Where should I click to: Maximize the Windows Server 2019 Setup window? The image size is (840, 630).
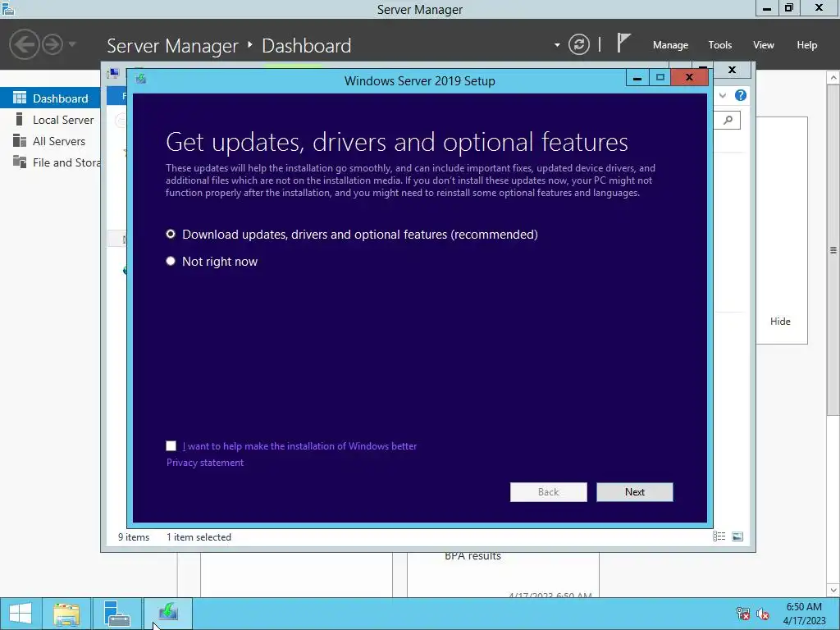pos(660,78)
